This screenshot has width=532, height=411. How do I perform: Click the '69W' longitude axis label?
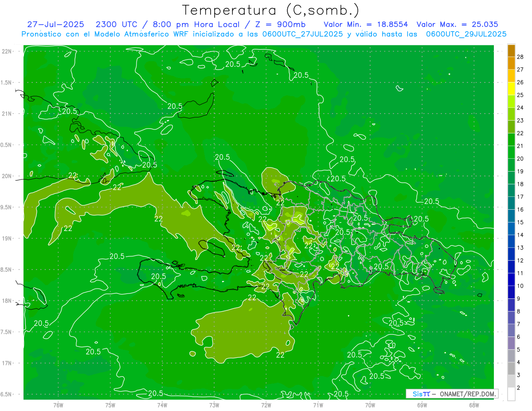[x=422, y=405]
